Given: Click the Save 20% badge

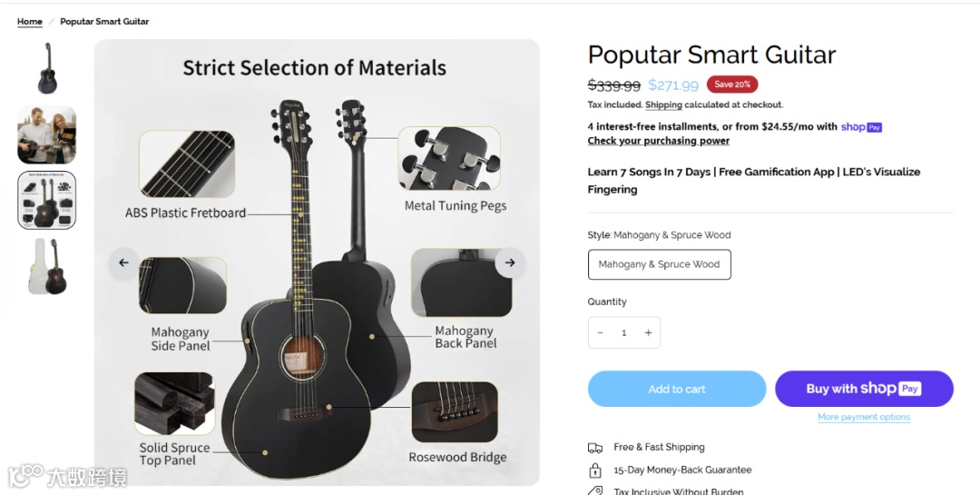Looking at the screenshot, I should (732, 84).
